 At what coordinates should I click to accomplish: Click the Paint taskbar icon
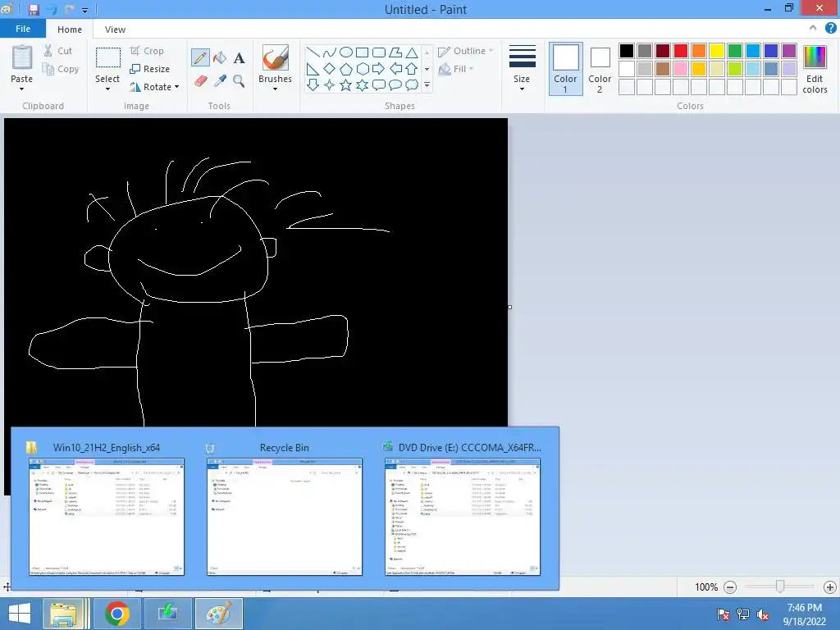point(219,614)
